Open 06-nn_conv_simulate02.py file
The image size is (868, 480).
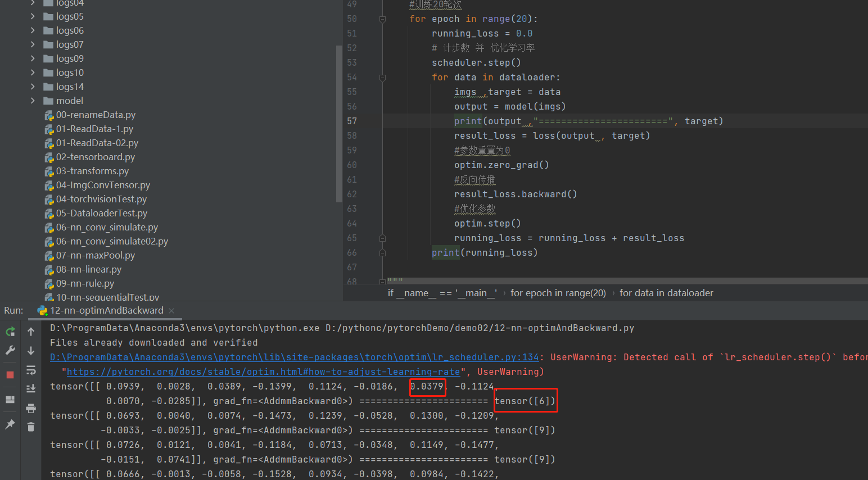point(112,241)
